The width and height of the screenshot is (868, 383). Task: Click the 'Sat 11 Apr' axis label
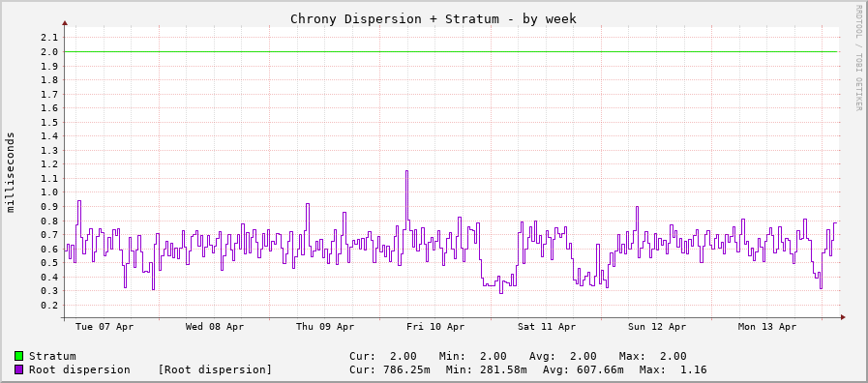point(547,327)
